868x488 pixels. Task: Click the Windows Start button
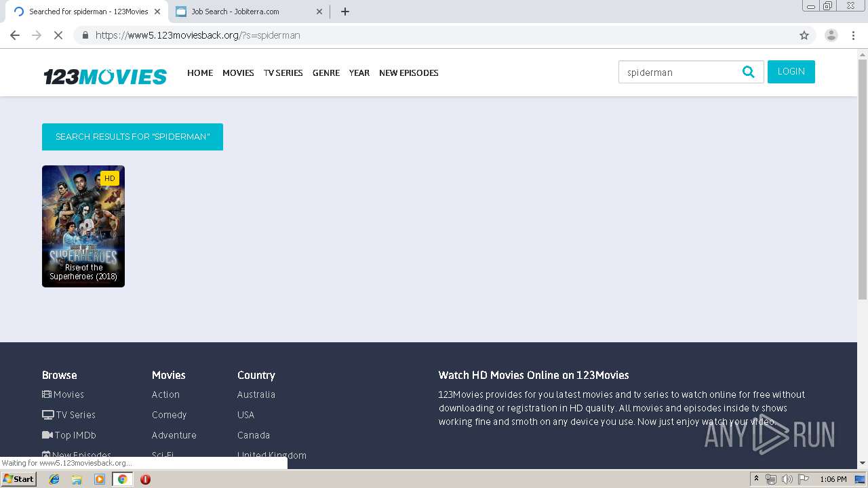[19, 479]
